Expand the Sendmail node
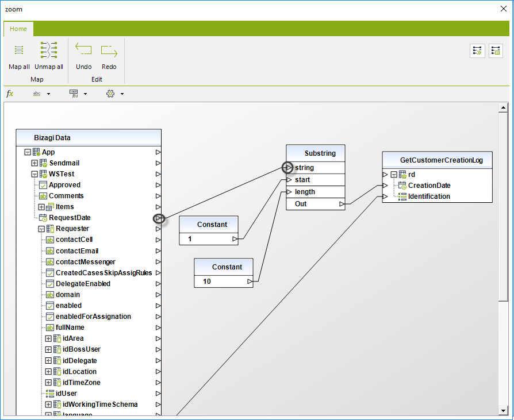The image size is (514, 420). tap(34, 163)
